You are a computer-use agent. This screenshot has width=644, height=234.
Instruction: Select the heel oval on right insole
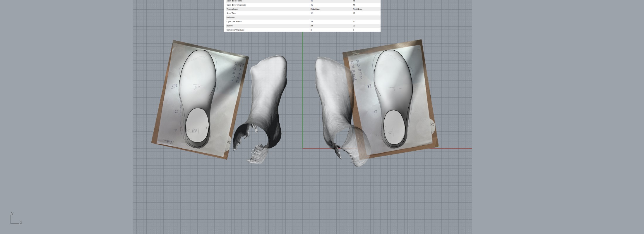coord(395,127)
